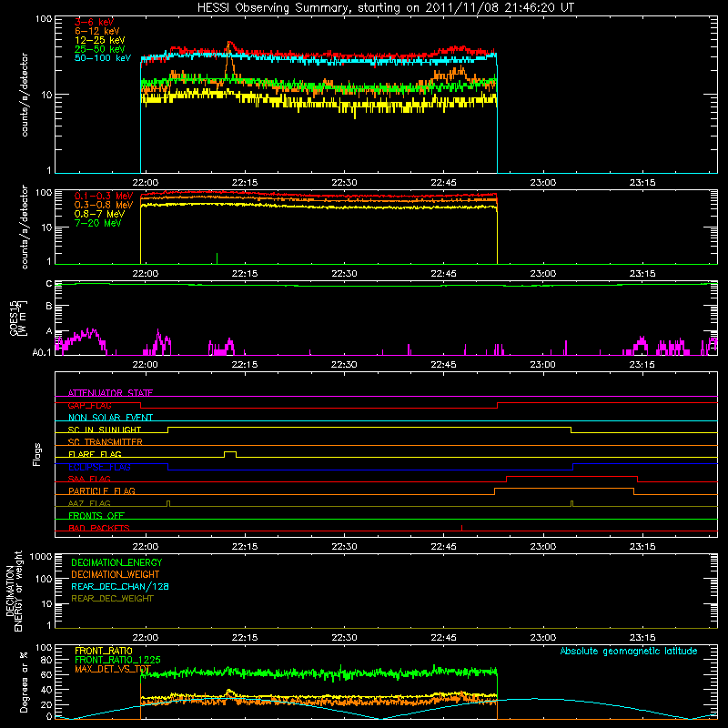
Task: Click the DECIMATION_ENERGY legend entry
Action: [116, 562]
